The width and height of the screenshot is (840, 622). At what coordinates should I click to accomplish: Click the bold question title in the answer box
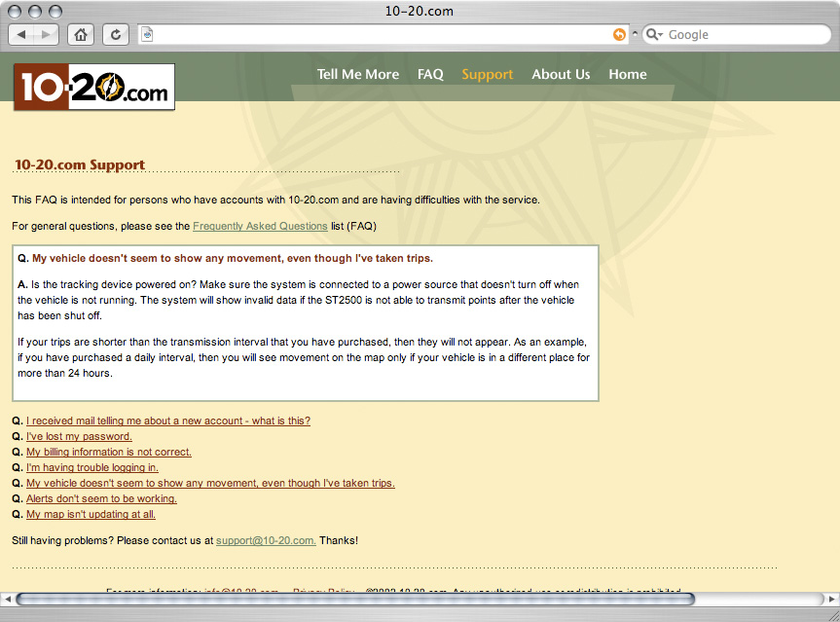[x=232, y=258]
